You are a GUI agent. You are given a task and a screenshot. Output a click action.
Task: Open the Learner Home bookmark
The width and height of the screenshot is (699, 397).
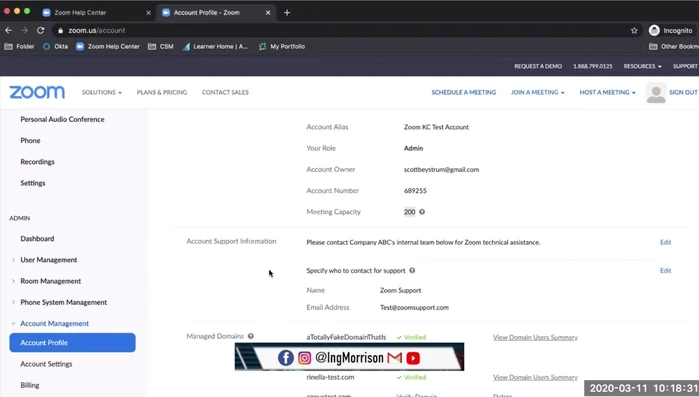(x=215, y=46)
